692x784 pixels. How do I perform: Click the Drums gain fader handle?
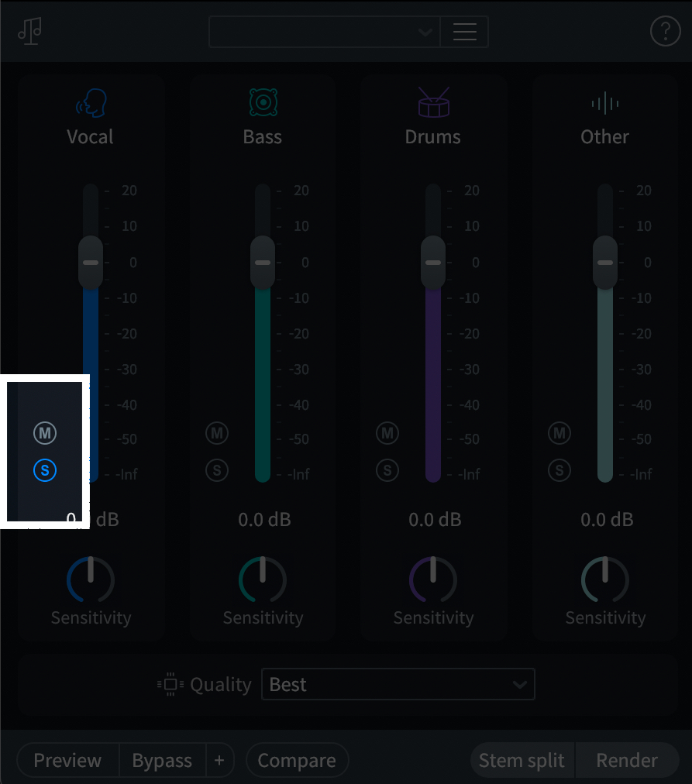click(433, 263)
